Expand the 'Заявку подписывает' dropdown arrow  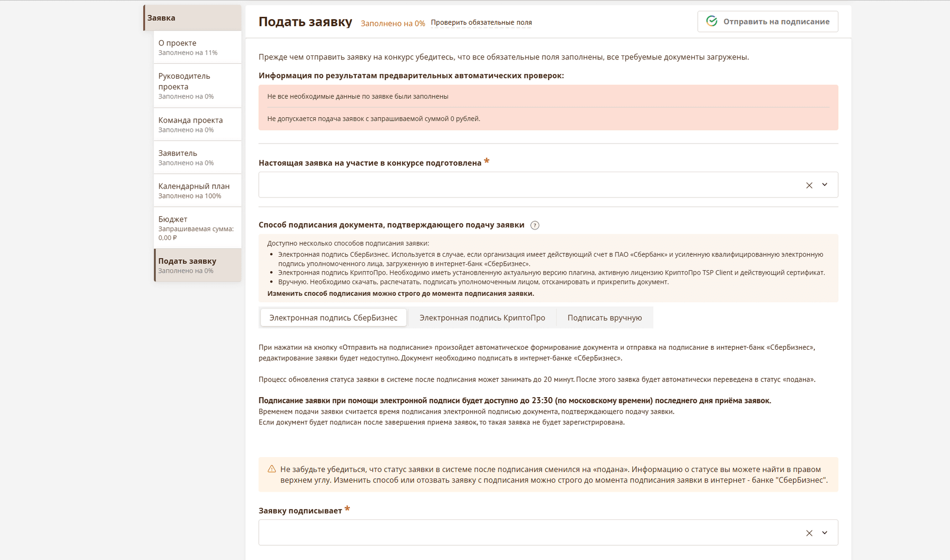[x=824, y=533]
